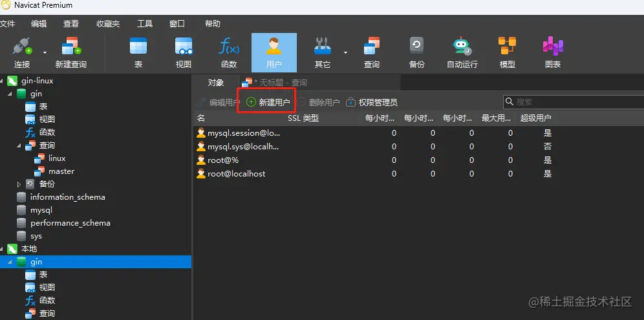The height and width of the screenshot is (320, 644).
Task: Open the 自动运行 automation tool
Action: 462,52
